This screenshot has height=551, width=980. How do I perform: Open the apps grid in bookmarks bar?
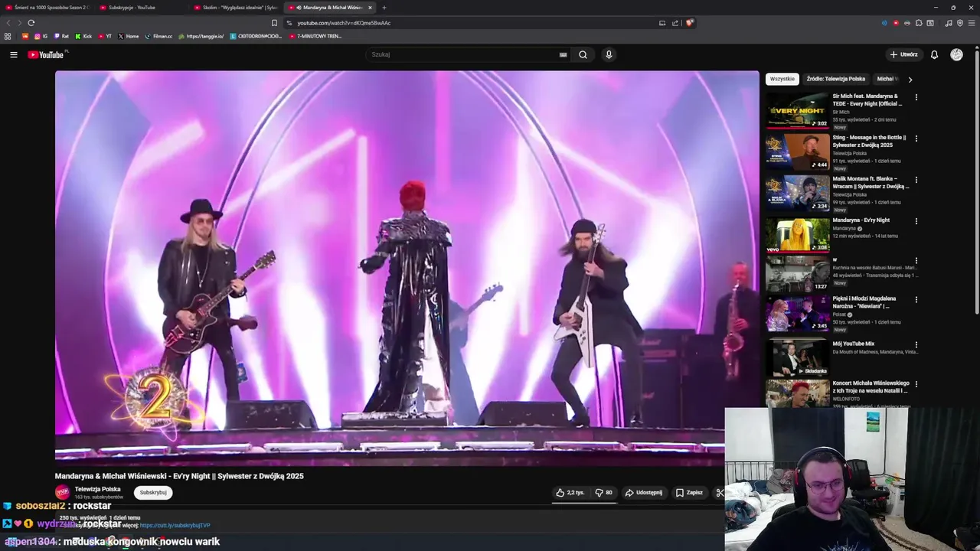pyautogui.click(x=8, y=36)
